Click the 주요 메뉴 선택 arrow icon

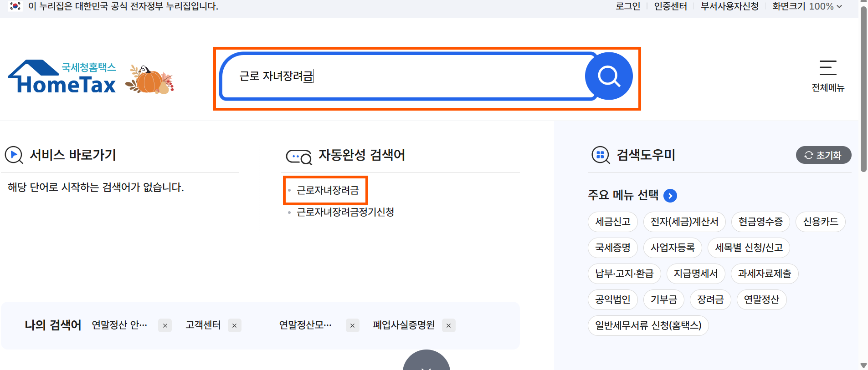670,196
